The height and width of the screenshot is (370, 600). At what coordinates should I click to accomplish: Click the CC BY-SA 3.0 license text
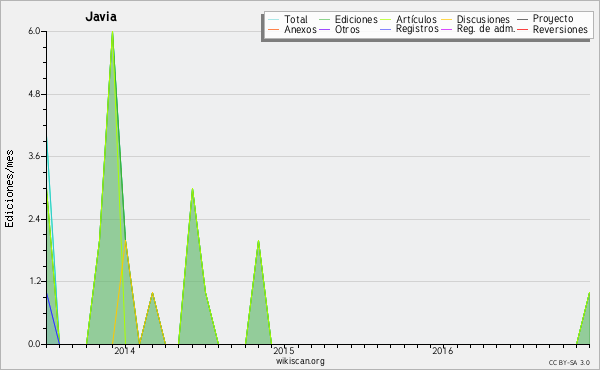[x=569, y=363]
